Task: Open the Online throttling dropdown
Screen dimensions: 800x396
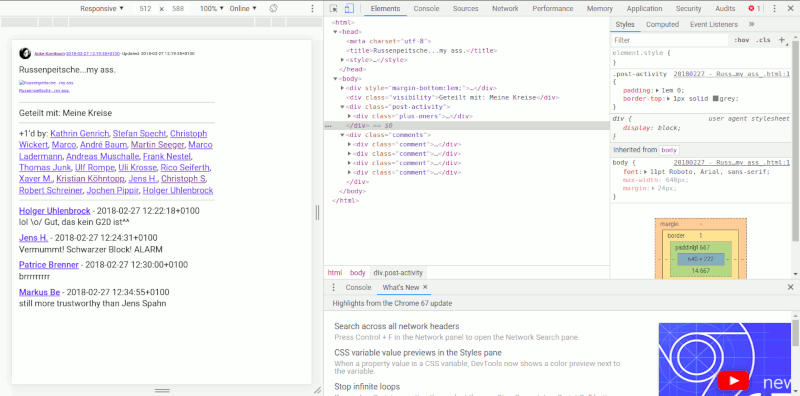Action: click(243, 9)
